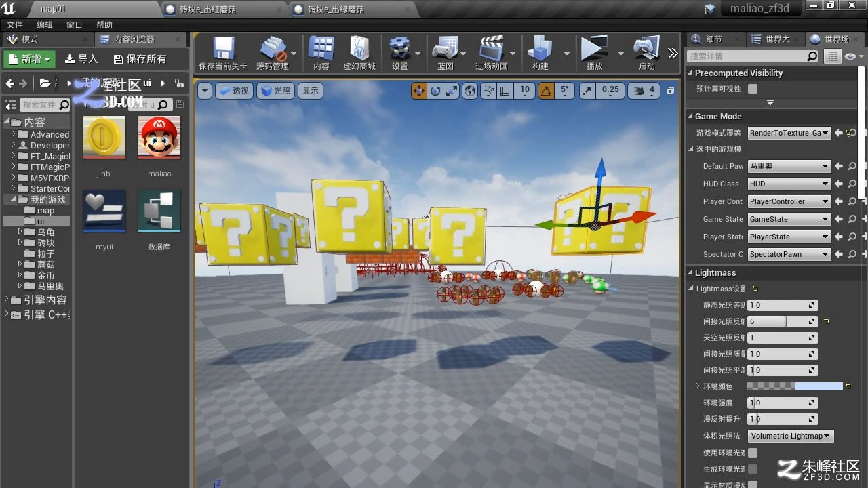Click the 间接光照反射 value slider showing 6

coord(783,321)
